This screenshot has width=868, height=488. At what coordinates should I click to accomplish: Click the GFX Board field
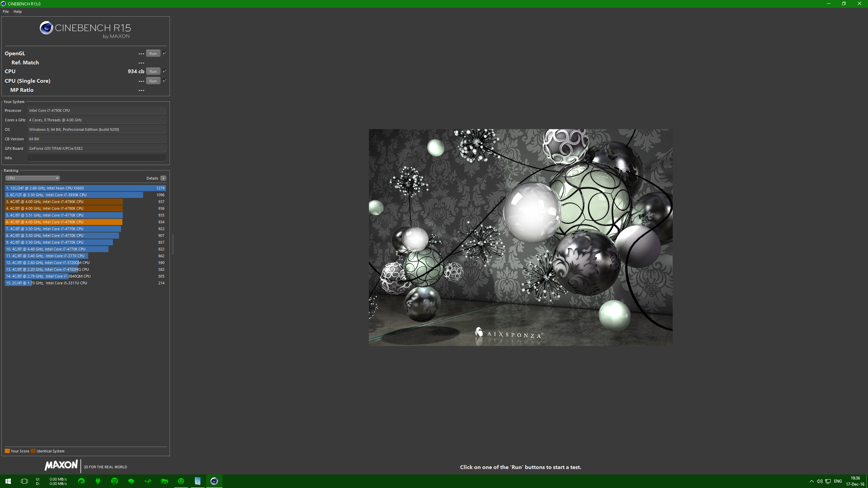pos(97,148)
